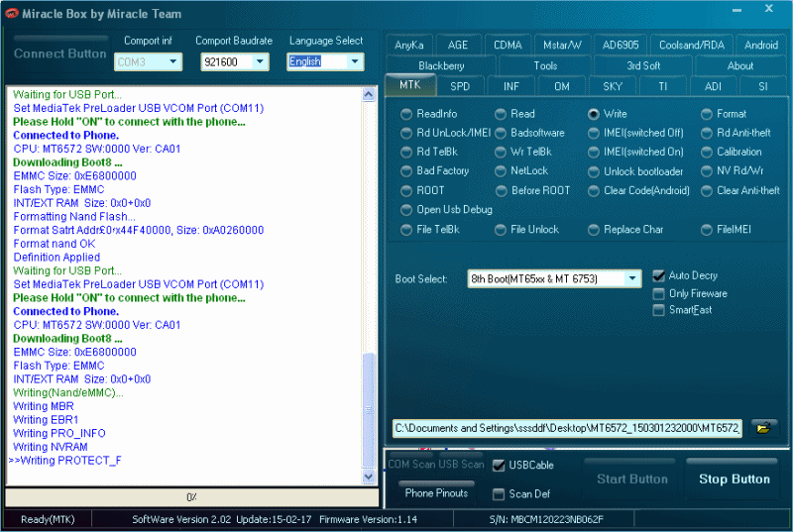The width and height of the screenshot is (793, 532).
Task: Click the Start Button
Action: tap(631, 479)
